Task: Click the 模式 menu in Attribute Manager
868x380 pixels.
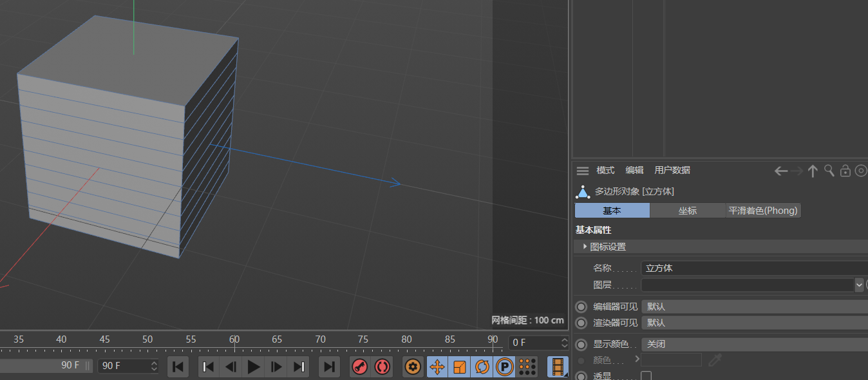Action: (x=605, y=170)
